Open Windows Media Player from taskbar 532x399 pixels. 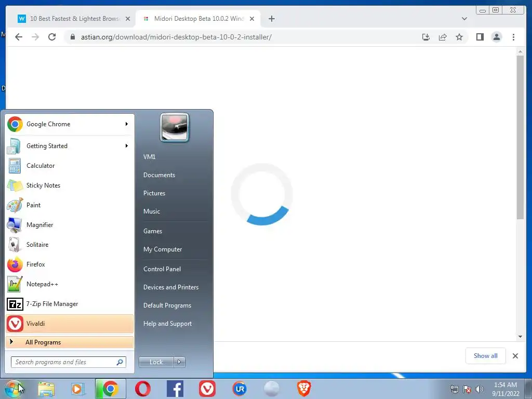(78, 389)
